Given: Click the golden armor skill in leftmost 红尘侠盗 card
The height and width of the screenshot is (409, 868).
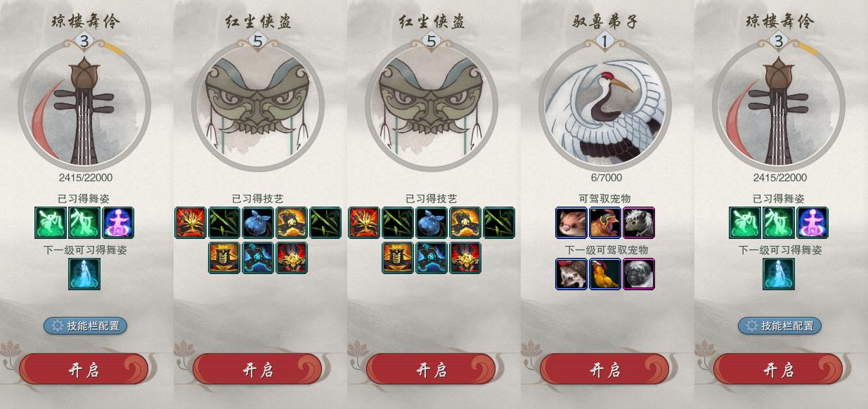Looking at the screenshot, I should coord(224,258).
